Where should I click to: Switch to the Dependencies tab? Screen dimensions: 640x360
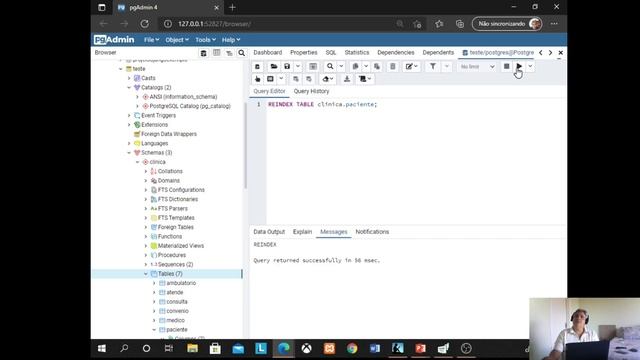coord(396,53)
